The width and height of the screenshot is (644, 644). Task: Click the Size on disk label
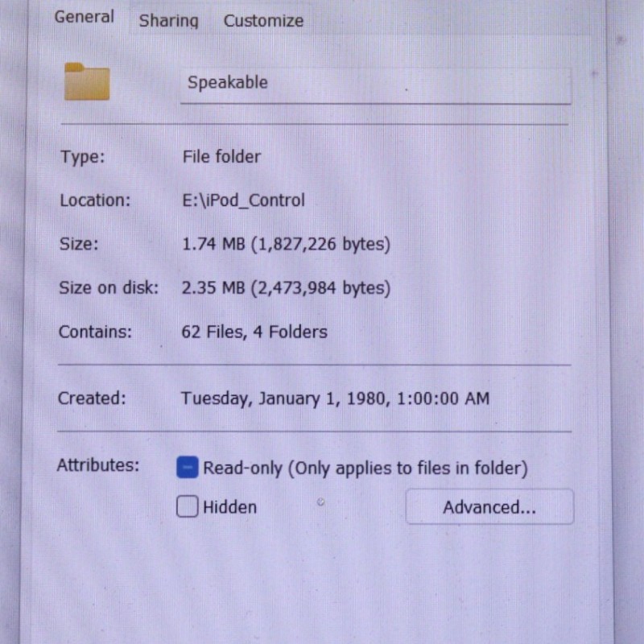click(109, 287)
